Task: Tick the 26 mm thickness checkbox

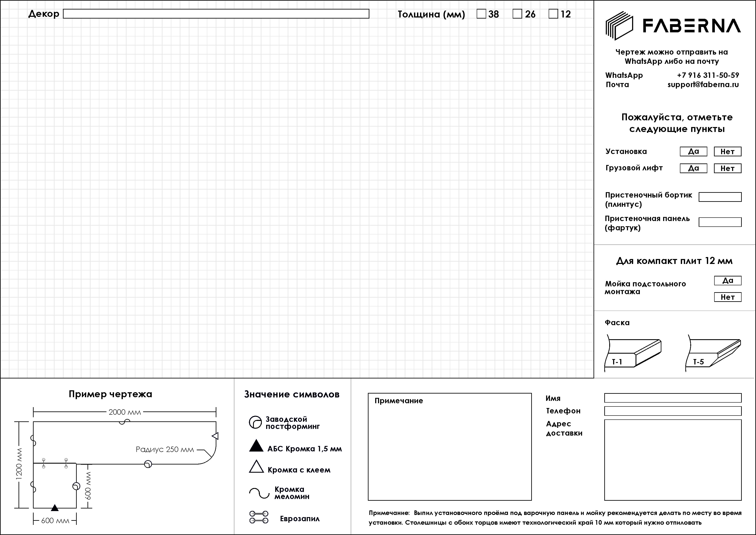Action: 517,14
